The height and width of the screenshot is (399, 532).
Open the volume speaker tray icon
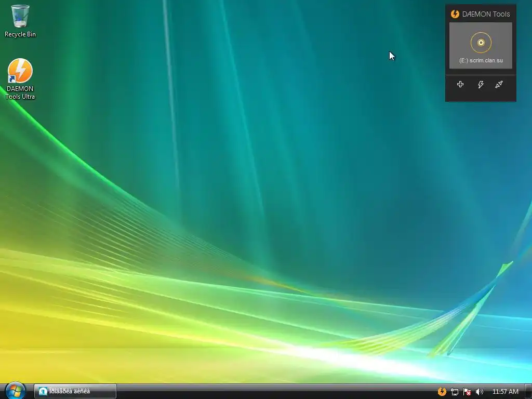click(x=479, y=392)
